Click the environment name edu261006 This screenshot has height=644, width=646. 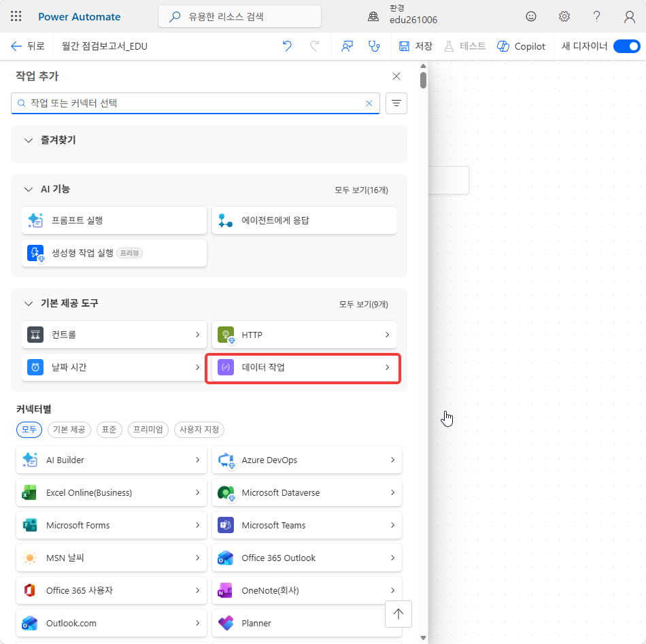413,20
